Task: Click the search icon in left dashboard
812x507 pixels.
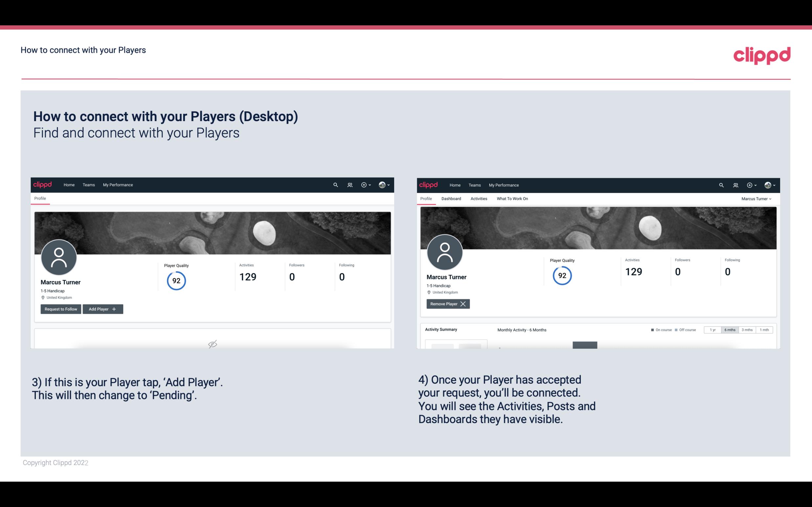Action: [335, 184]
